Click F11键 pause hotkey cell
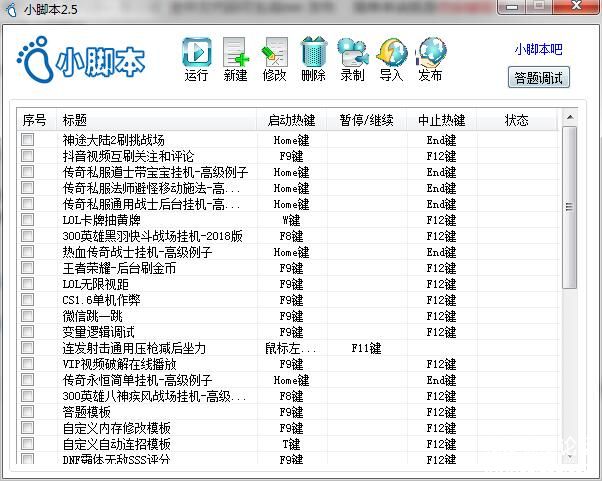602x481 pixels. pos(367,348)
